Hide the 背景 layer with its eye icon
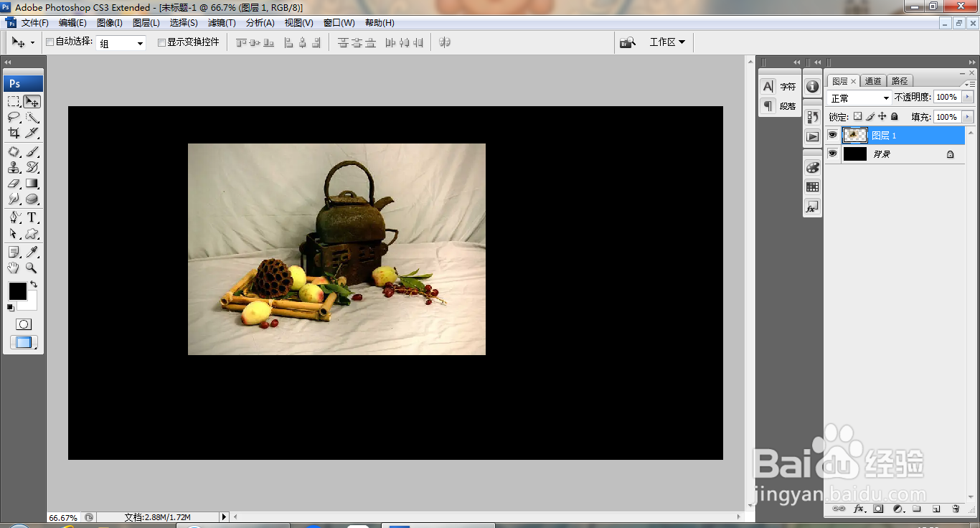Viewport: 980px width, 528px height. tap(832, 154)
